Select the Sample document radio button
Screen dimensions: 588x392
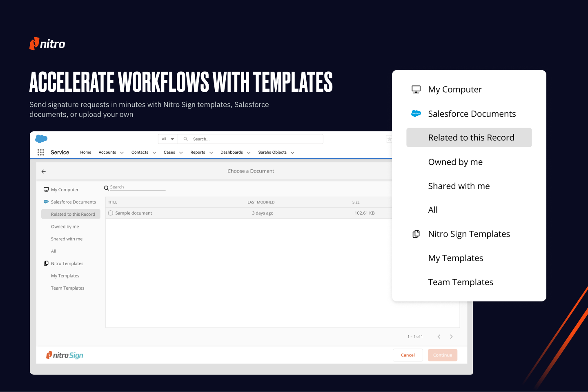(111, 213)
